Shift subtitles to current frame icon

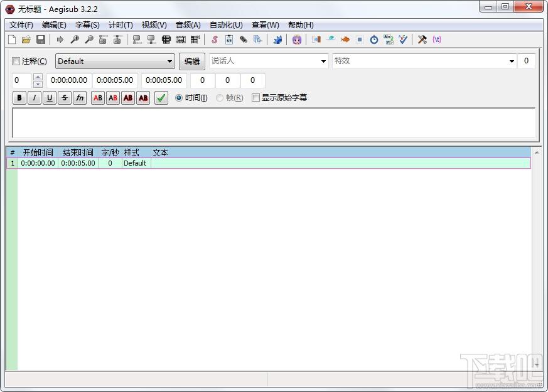tap(195, 40)
